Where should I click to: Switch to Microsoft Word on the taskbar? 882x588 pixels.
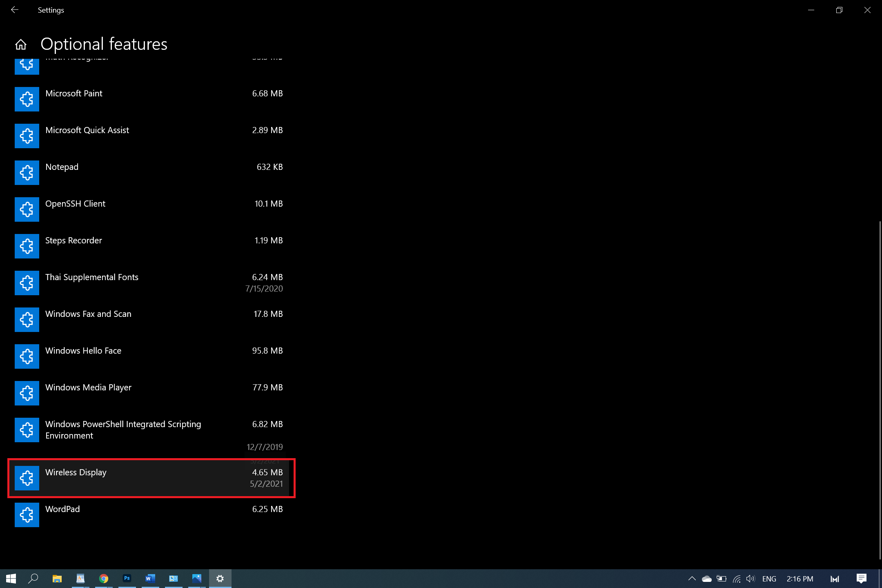coord(150,579)
